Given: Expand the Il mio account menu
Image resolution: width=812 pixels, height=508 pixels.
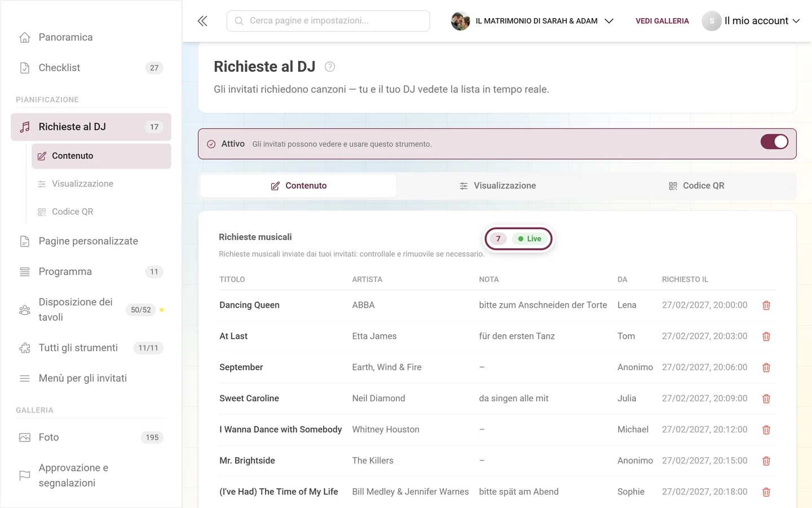Looking at the screenshot, I should pos(751,21).
